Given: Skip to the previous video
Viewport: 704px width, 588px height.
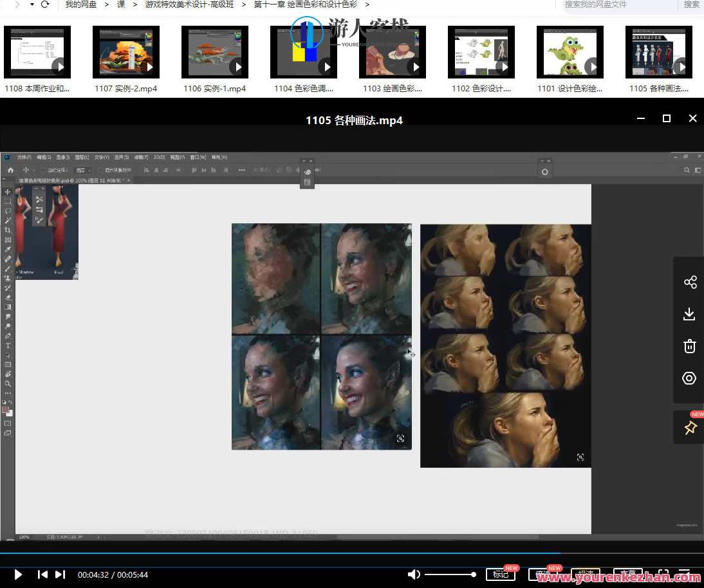Looking at the screenshot, I should [42, 574].
